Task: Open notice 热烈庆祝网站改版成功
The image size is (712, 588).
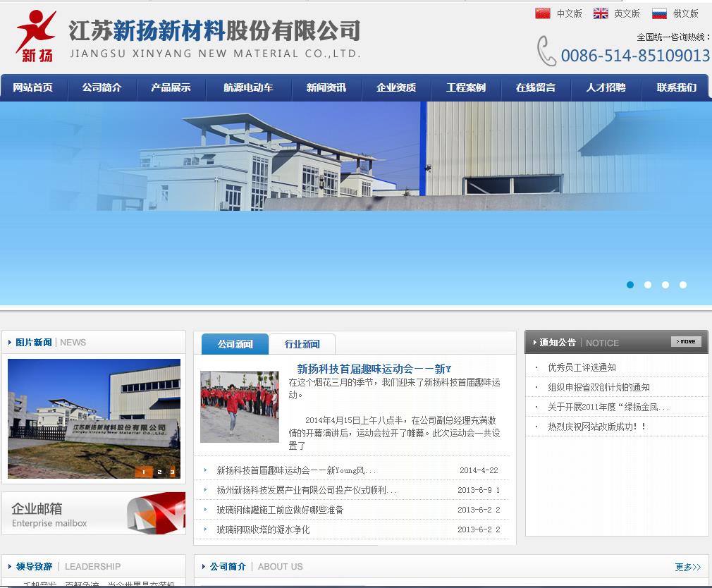Action: 596,427
